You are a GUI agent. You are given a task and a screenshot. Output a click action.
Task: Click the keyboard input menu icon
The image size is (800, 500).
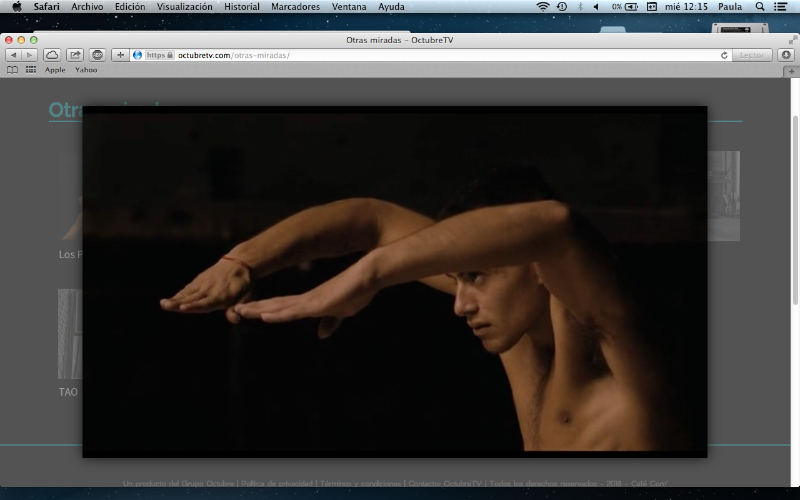point(652,7)
